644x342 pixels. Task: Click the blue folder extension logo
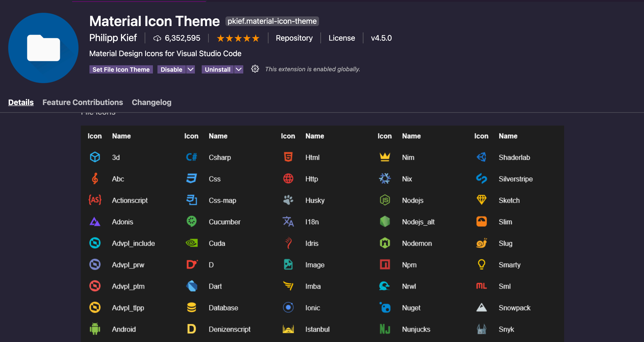tap(43, 48)
